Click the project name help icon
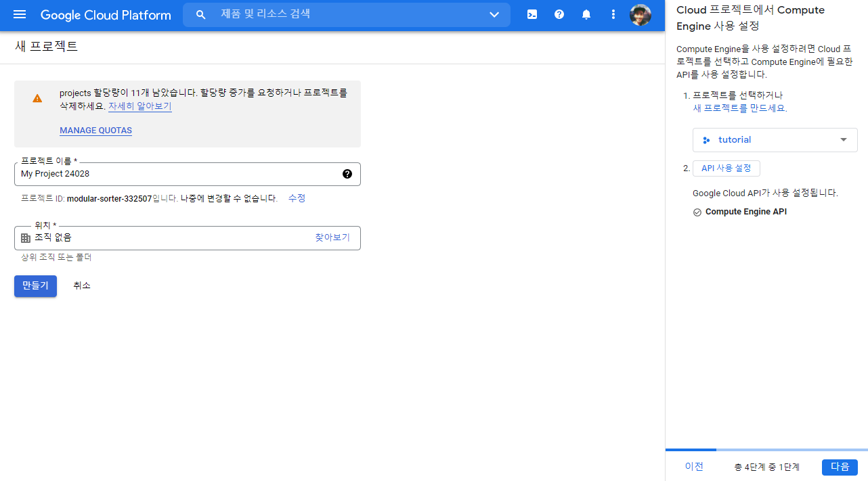 coord(347,174)
